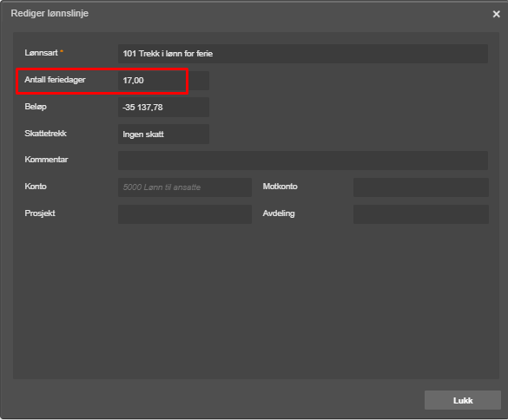Click the Prosjekt label
The image size is (508, 420).
[40, 213]
